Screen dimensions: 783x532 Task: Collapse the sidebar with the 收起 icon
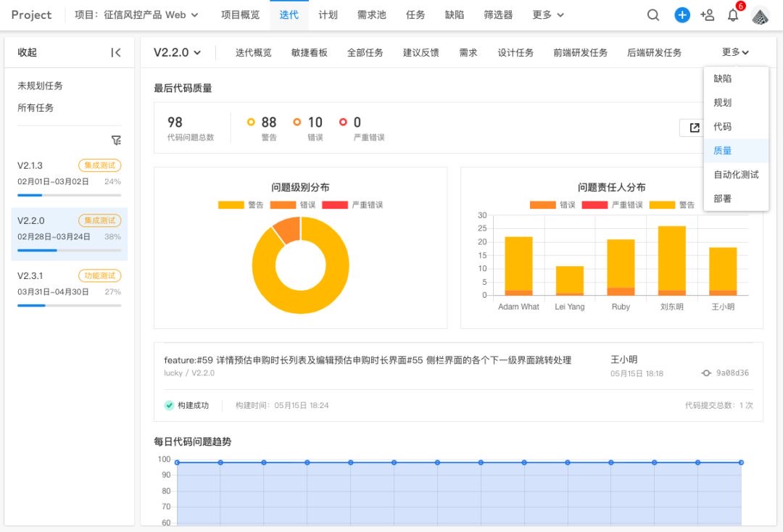[x=115, y=52]
